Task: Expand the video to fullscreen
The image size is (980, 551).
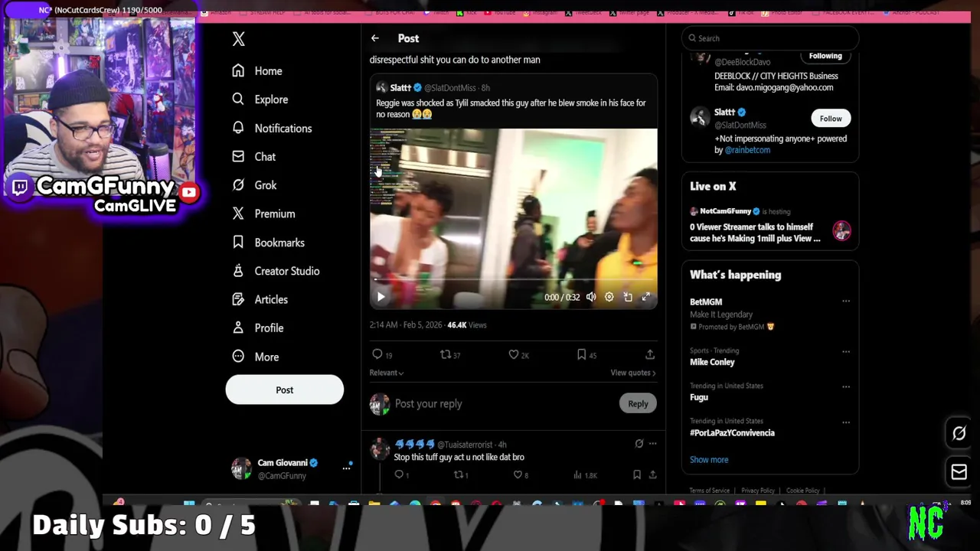Action: (x=646, y=297)
